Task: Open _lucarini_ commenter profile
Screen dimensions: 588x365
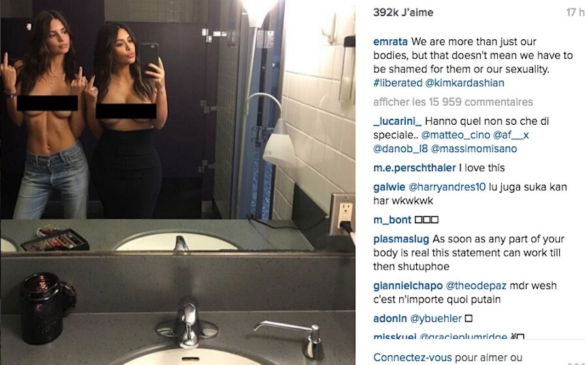Action: (x=397, y=121)
